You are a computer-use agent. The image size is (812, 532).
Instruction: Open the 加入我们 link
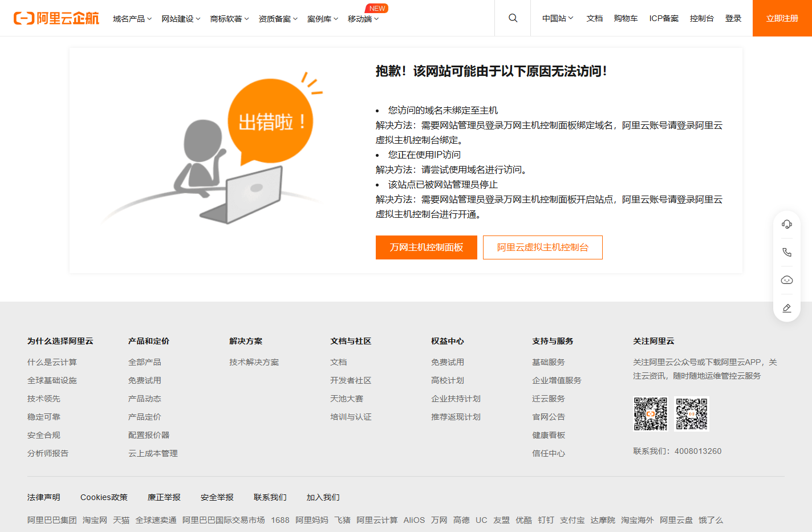pyautogui.click(x=323, y=497)
